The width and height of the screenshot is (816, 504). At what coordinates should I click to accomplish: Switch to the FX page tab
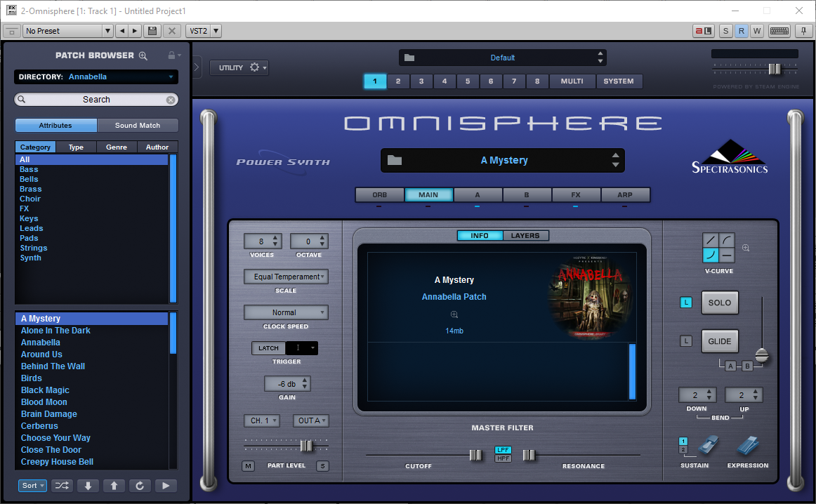click(575, 195)
